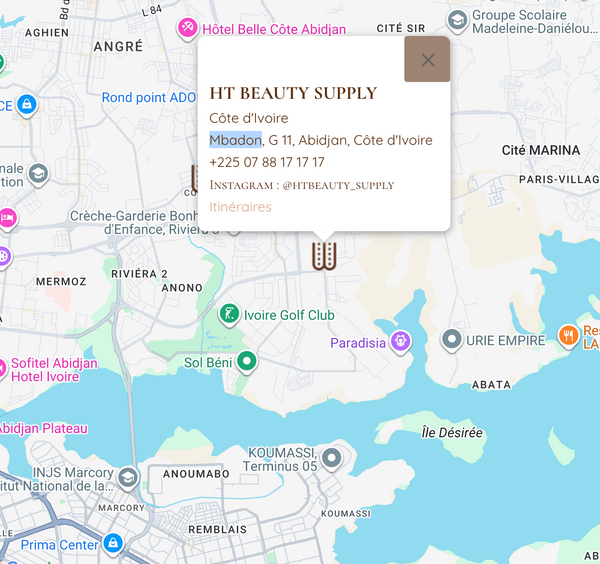
Task: Click the Paradisia purple pin
Action: click(x=401, y=342)
